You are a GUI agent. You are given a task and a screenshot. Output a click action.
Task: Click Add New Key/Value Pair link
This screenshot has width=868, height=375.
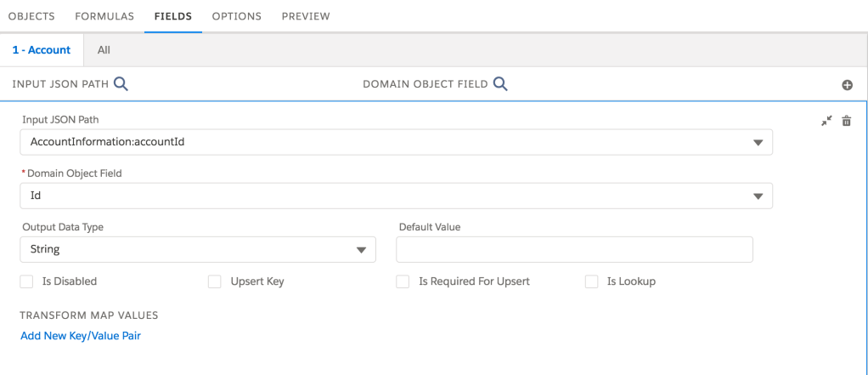tap(80, 336)
